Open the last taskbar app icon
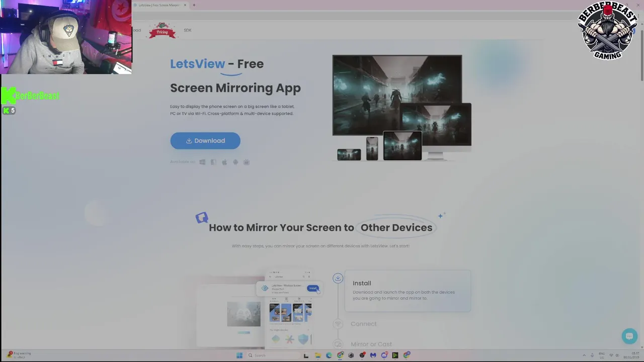 (x=407, y=355)
